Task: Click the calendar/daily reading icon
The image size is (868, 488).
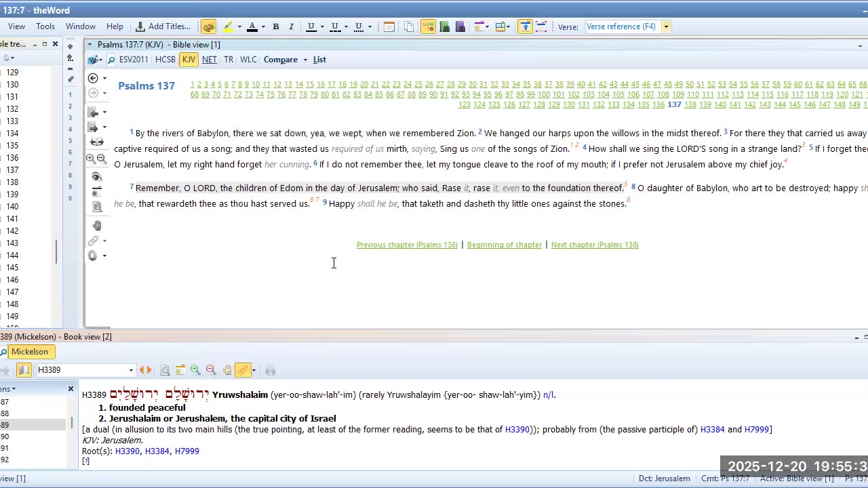Action: [389, 26]
